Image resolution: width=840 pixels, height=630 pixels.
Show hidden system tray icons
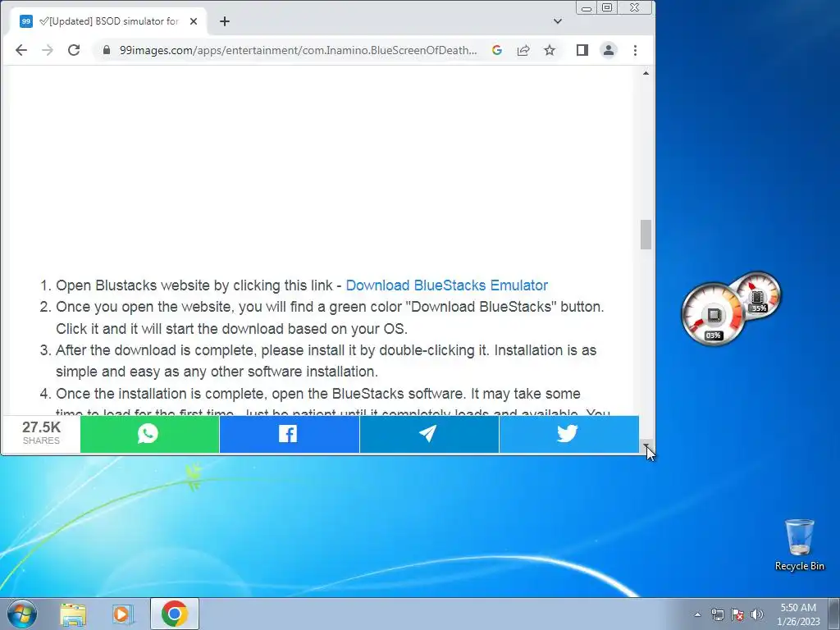[697, 614]
